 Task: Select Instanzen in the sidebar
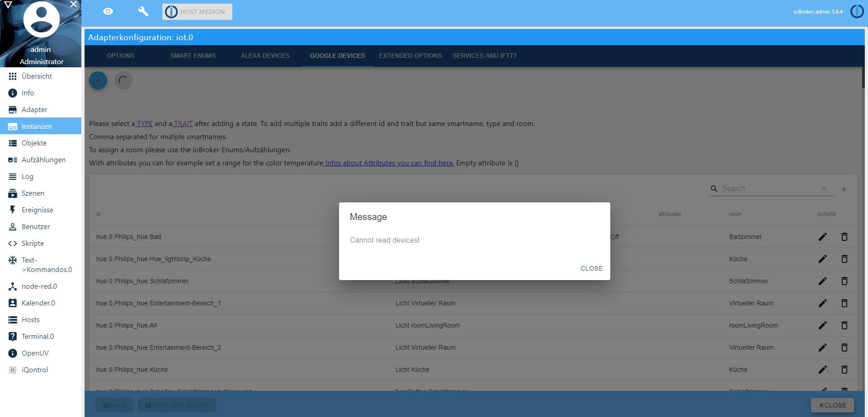41,126
